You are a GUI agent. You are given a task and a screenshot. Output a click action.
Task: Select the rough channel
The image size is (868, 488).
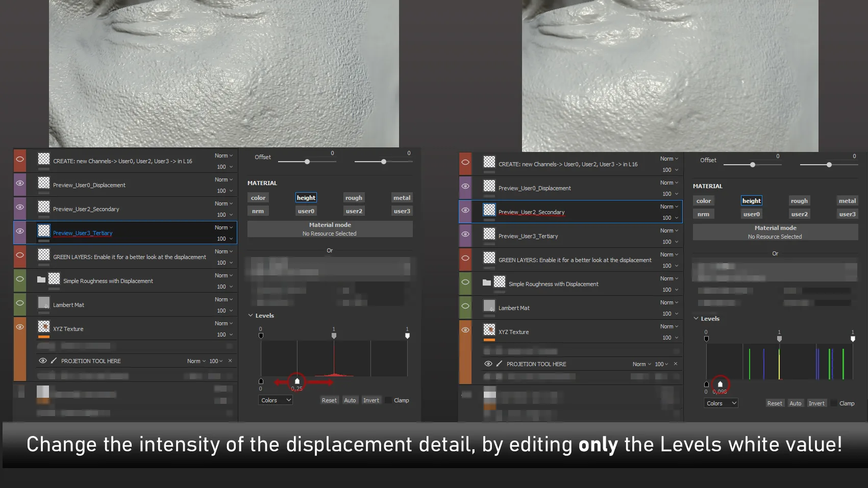[x=354, y=197]
